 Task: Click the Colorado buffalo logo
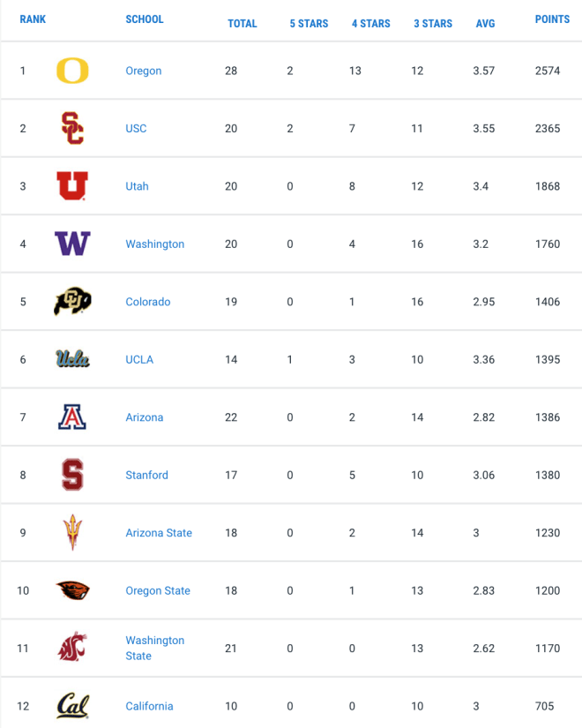tap(72, 301)
